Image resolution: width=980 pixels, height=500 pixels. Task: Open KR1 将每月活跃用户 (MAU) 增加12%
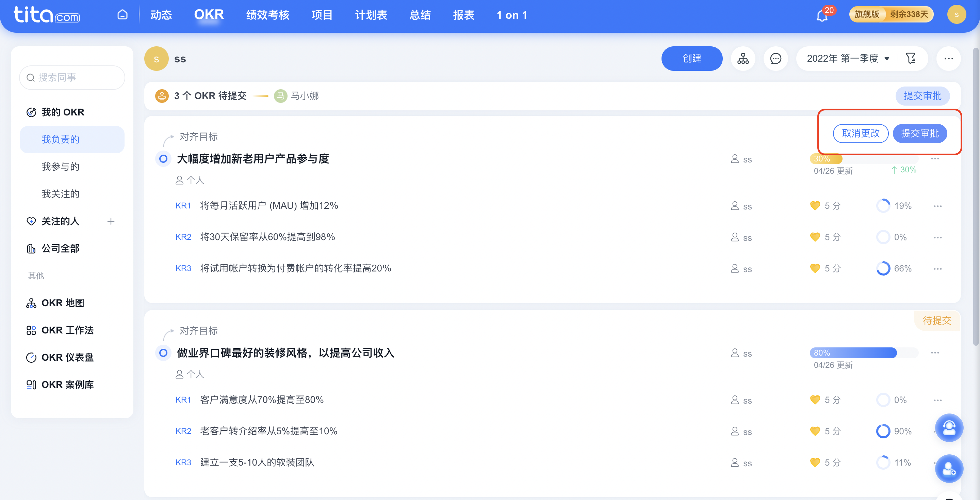click(269, 206)
